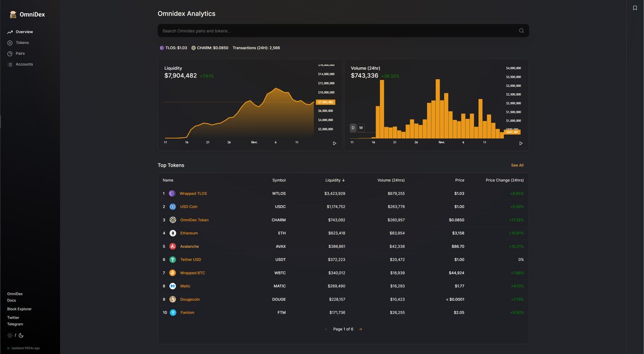Click the Pairs pie-chart icon
The image size is (644, 354).
(10, 54)
